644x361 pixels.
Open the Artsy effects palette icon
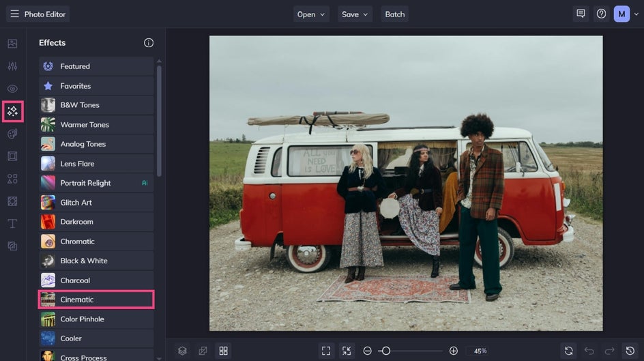click(x=12, y=134)
